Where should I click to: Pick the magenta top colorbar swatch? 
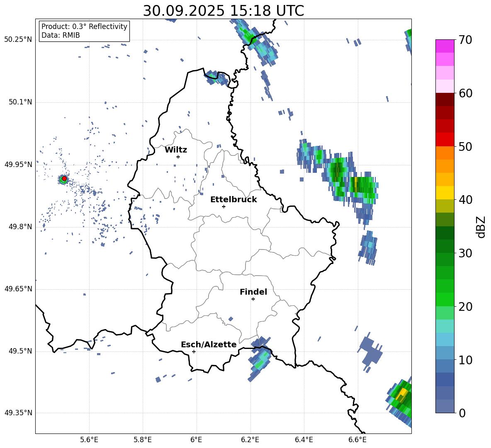coord(445,46)
